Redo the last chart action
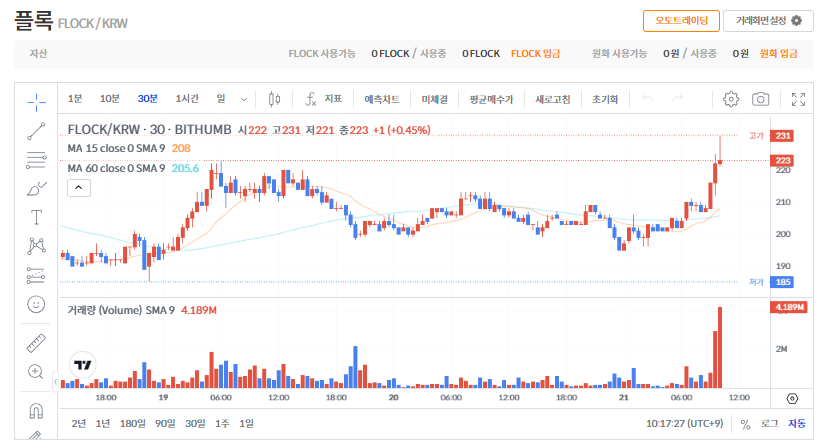The height and width of the screenshot is (448, 826). (677, 99)
